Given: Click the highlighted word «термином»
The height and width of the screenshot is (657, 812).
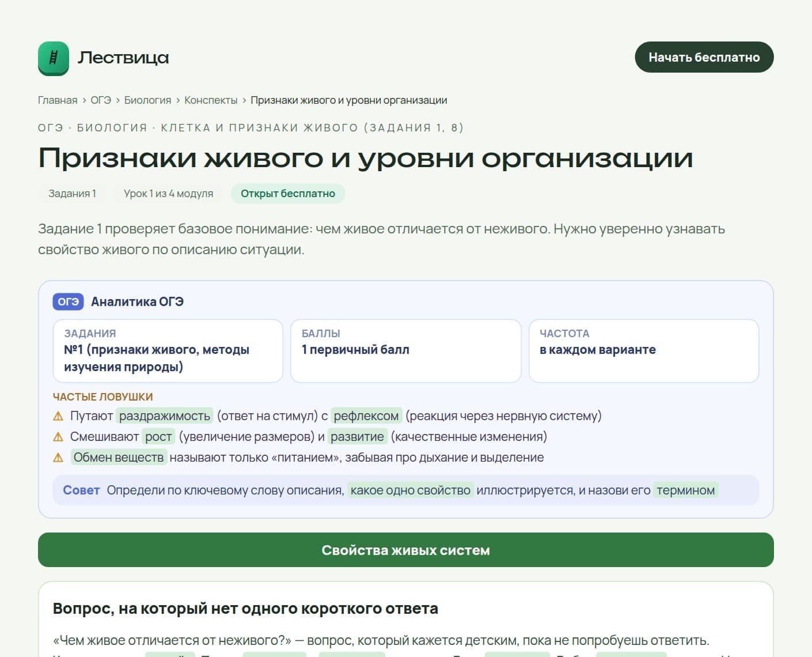Looking at the screenshot, I should [686, 490].
